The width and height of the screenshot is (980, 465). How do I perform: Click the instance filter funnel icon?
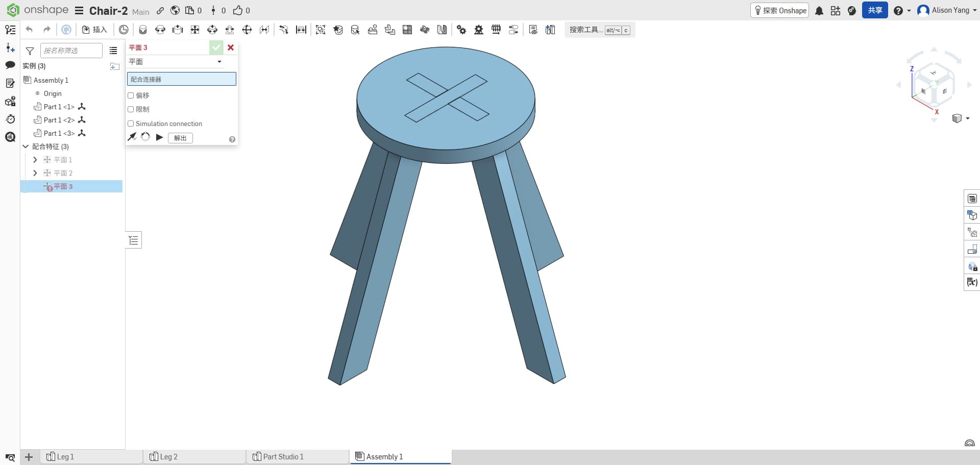coord(30,51)
